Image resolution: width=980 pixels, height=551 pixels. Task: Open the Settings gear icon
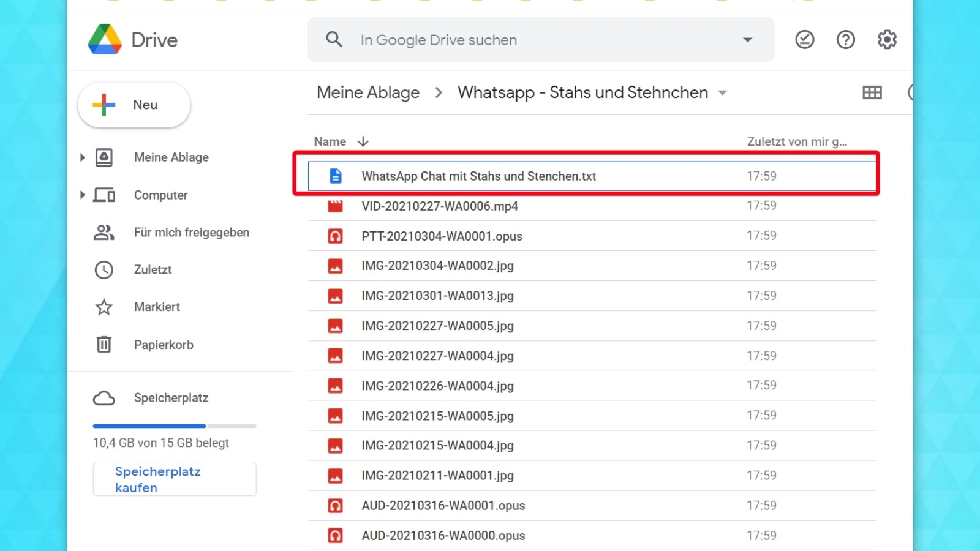point(887,40)
